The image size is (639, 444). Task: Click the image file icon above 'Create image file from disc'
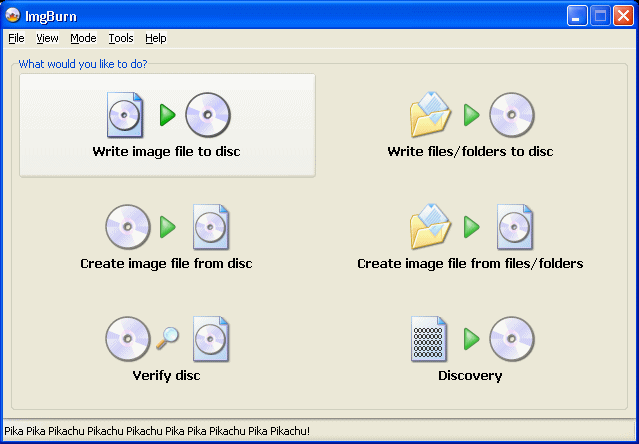[211, 227]
